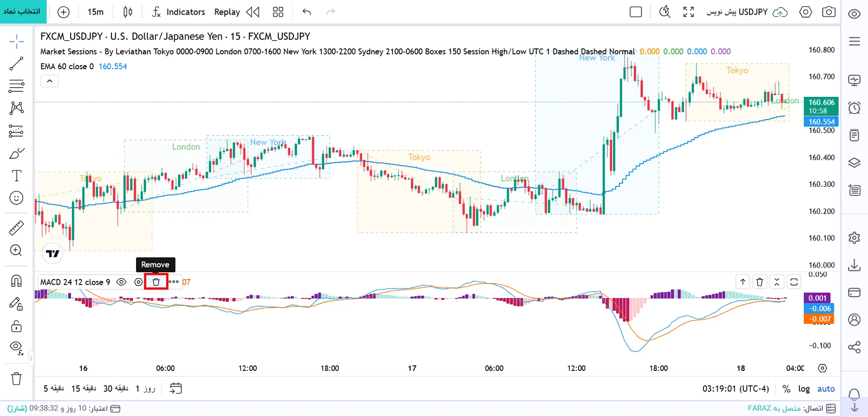Take a chart snapshot with camera icon
The image size is (868, 417).
829,12
